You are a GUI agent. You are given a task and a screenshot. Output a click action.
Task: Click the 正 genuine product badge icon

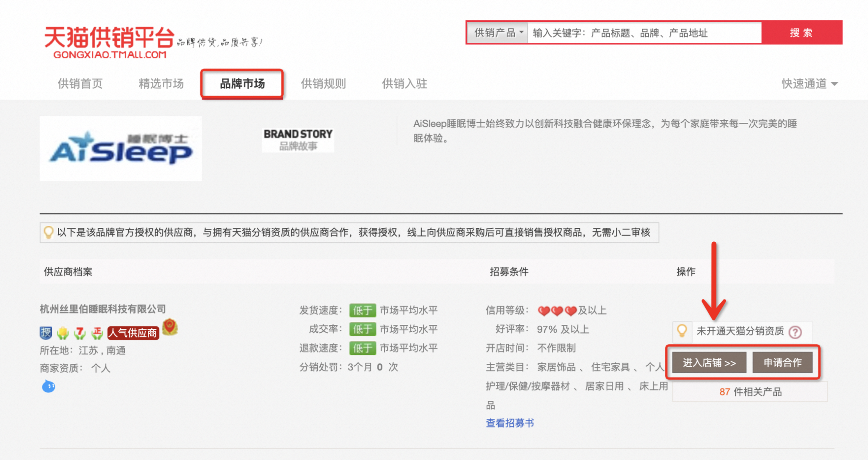(x=97, y=332)
